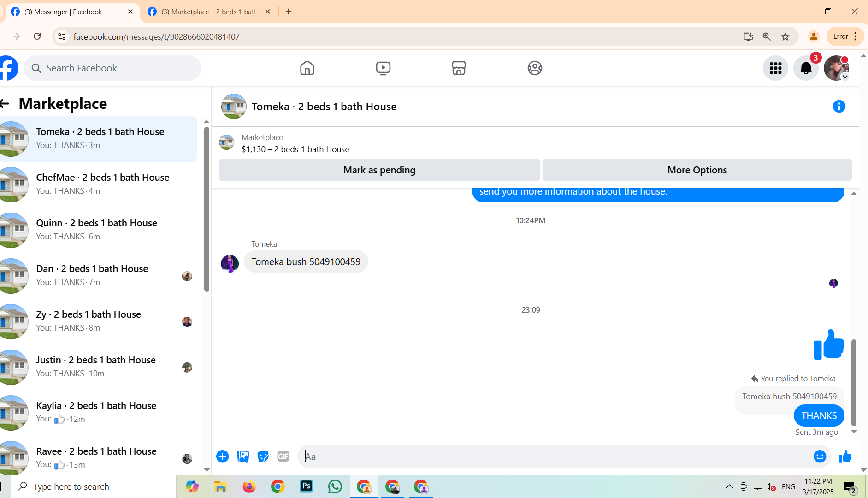
Task: Click the address bar URL
Action: pos(156,36)
